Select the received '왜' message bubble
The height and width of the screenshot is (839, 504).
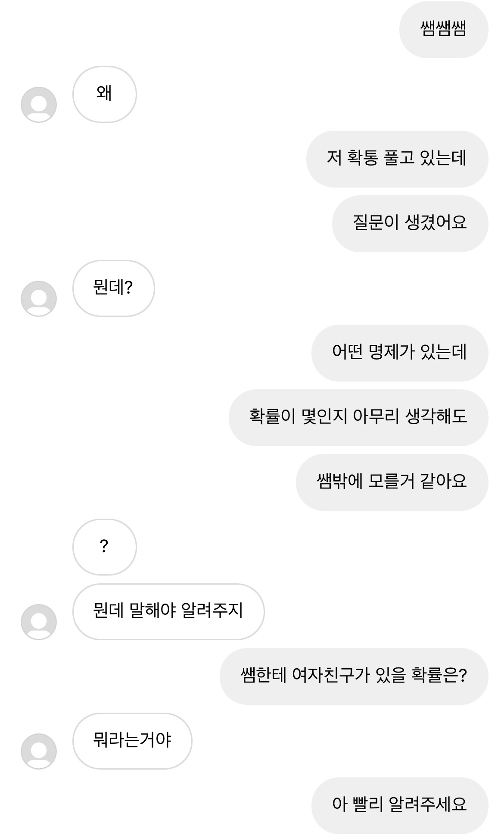pos(104,94)
